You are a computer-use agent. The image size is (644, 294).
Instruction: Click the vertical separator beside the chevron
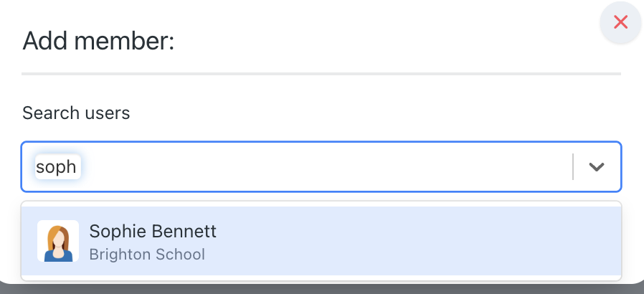point(573,166)
